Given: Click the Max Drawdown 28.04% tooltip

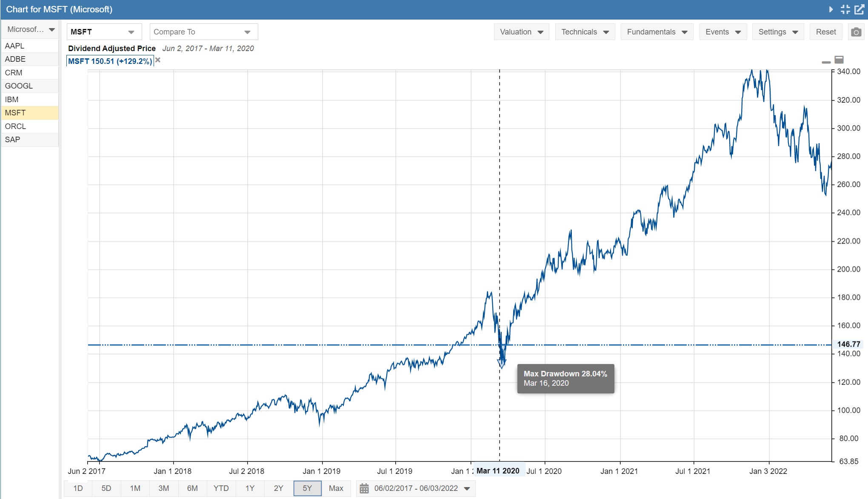Looking at the screenshot, I should coord(565,379).
